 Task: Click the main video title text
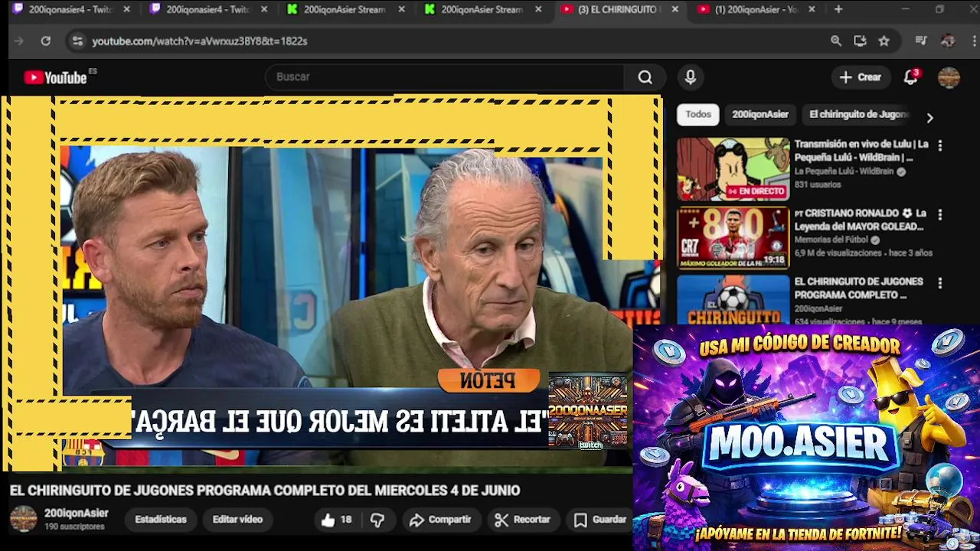[x=265, y=491]
